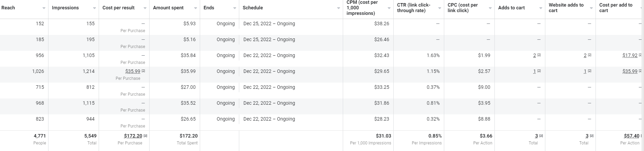Image resolution: width=644 pixels, height=151 pixels.
Task: Expand the Impressions column dropdown arrow
Action: (95, 8)
